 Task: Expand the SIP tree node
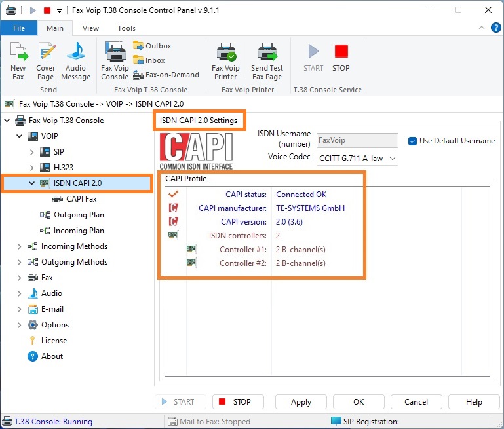tap(31, 152)
